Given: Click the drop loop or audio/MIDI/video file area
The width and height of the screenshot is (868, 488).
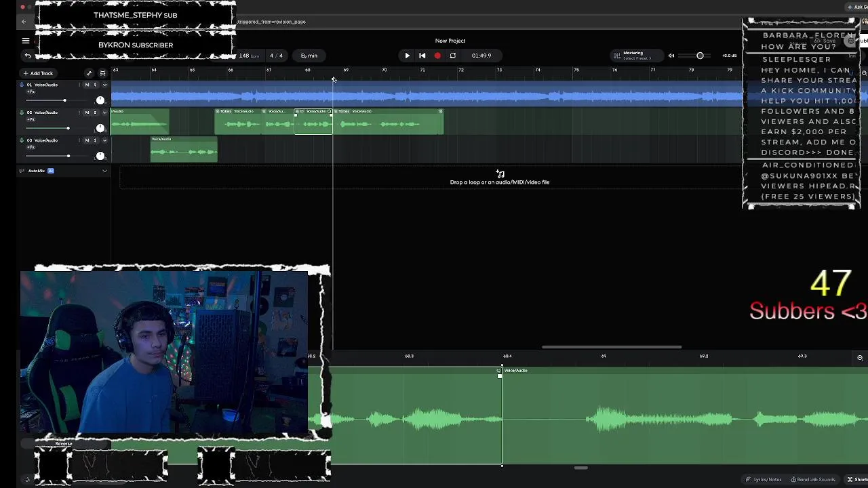Looking at the screenshot, I should (500, 178).
